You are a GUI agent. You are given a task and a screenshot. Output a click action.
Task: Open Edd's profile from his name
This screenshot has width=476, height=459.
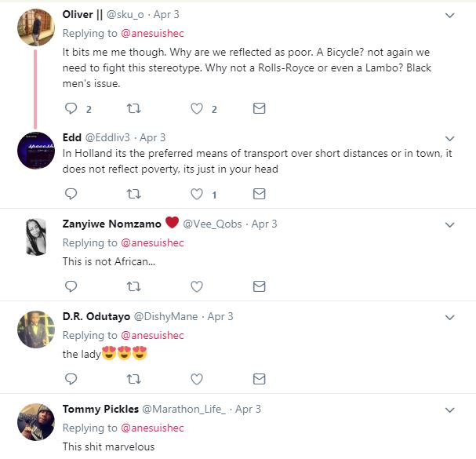point(71,137)
